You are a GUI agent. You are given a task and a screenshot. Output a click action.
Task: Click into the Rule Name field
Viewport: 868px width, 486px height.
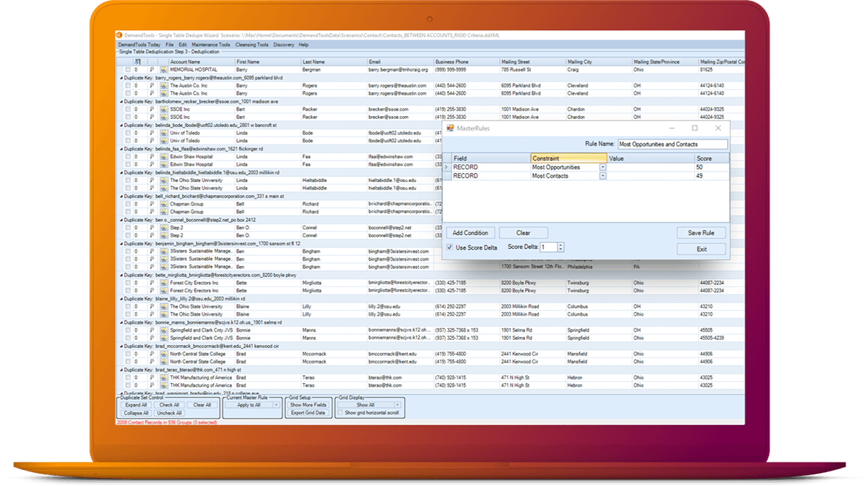[672, 144]
